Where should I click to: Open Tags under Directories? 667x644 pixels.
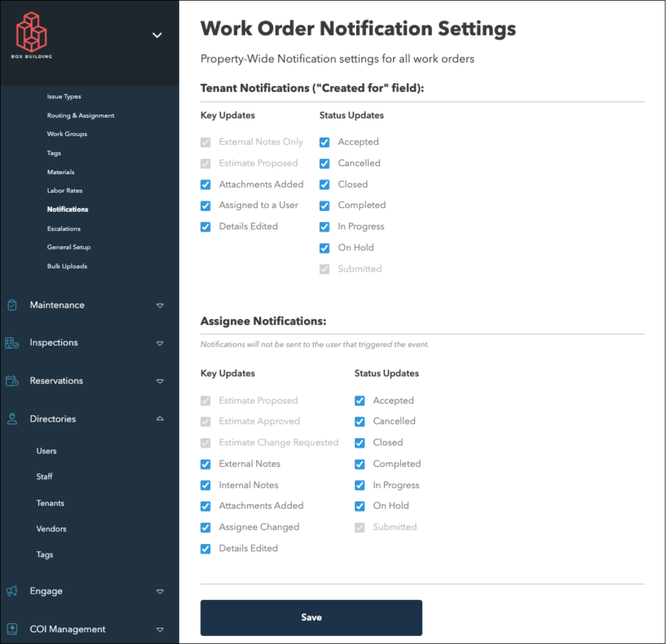(x=45, y=554)
